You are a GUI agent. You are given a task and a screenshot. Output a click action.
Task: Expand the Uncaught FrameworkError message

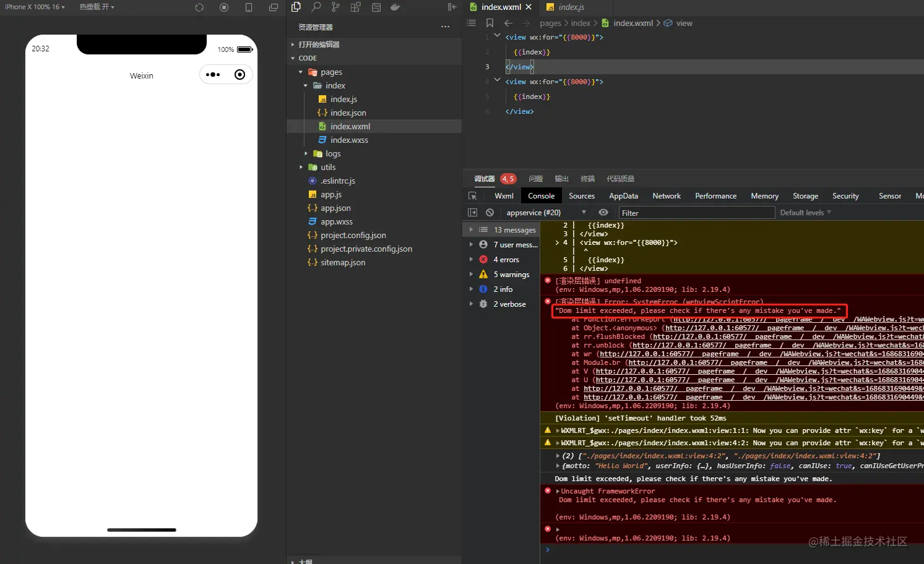click(558, 491)
